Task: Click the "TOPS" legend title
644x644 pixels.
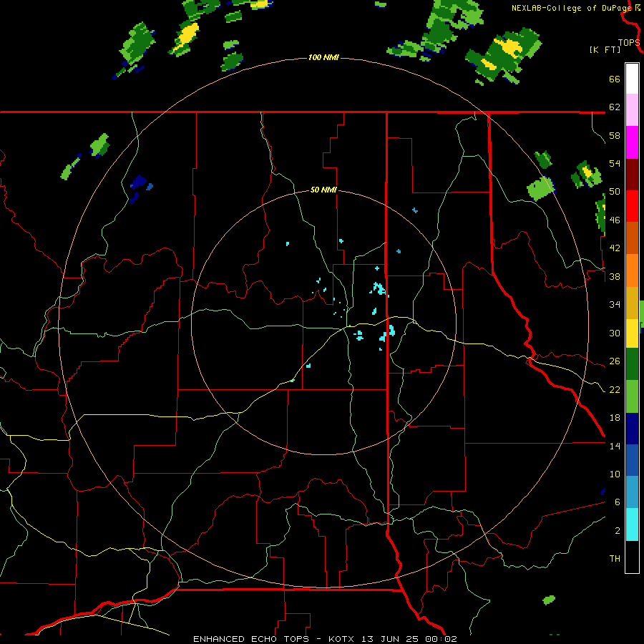Action: point(629,43)
